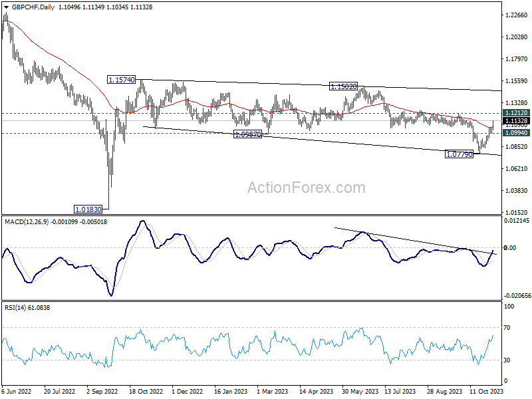Click the 2 Sep 2022 date label
532x399 pixels.
coord(102,392)
